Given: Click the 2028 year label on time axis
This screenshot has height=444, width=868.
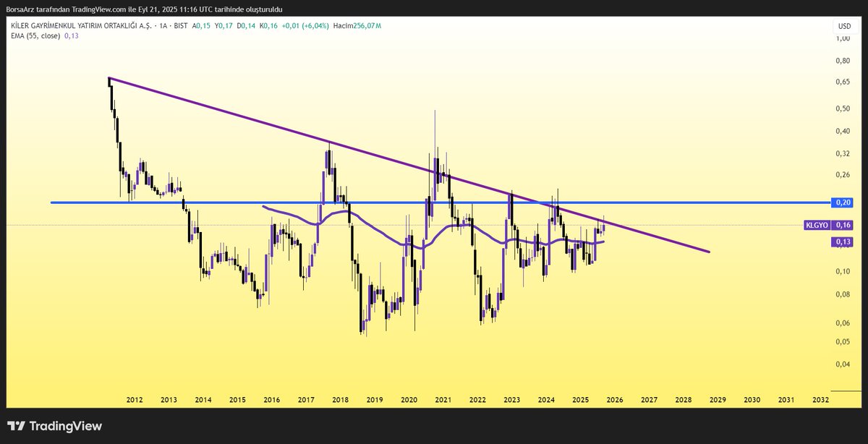Looking at the screenshot, I should point(684,399).
